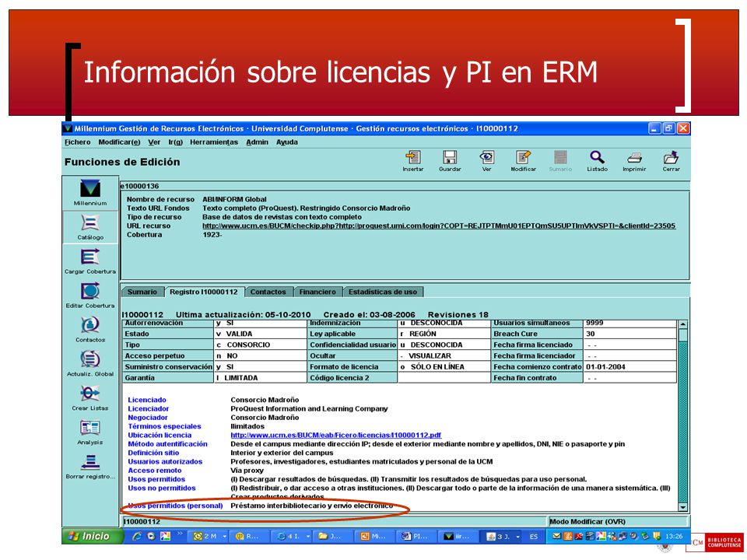
Task: Select the Cargar Cobertura sidebar icon
Action: click(90, 261)
